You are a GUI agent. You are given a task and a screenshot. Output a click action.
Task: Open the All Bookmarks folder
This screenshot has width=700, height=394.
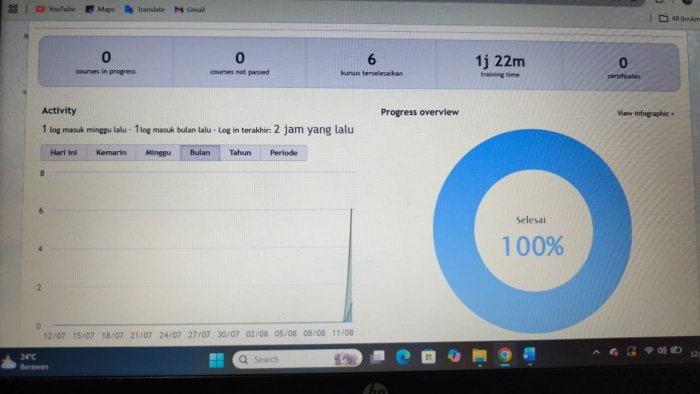point(679,18)
